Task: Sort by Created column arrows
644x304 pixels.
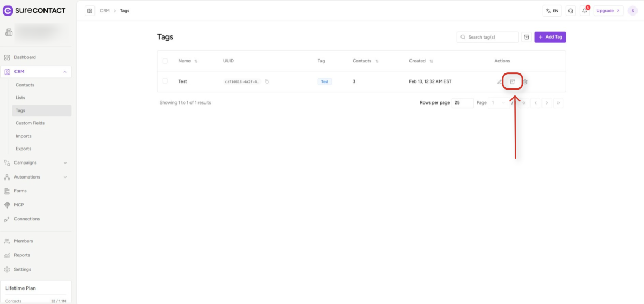Action: pyautogui.click(x=431, y=61)
